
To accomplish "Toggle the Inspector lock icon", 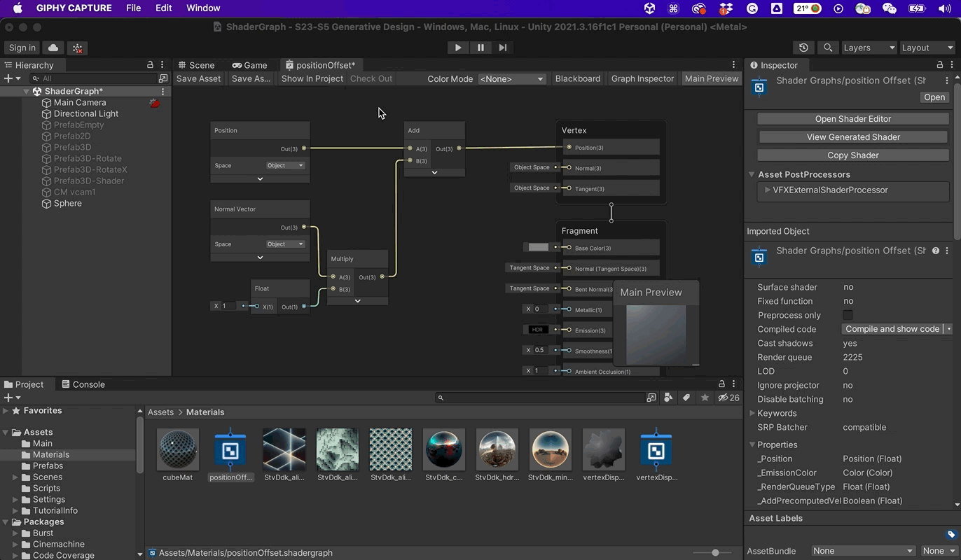I will pyautogui.click(x=940, y=64).
